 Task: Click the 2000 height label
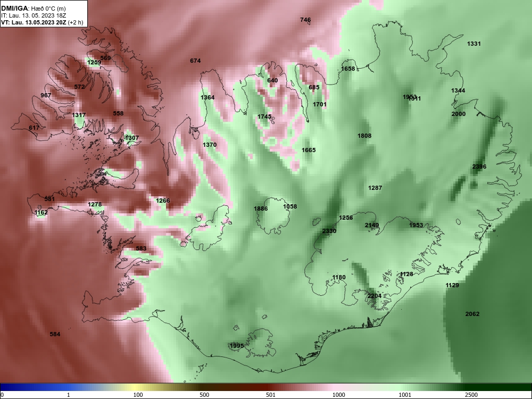coord(459,114)
